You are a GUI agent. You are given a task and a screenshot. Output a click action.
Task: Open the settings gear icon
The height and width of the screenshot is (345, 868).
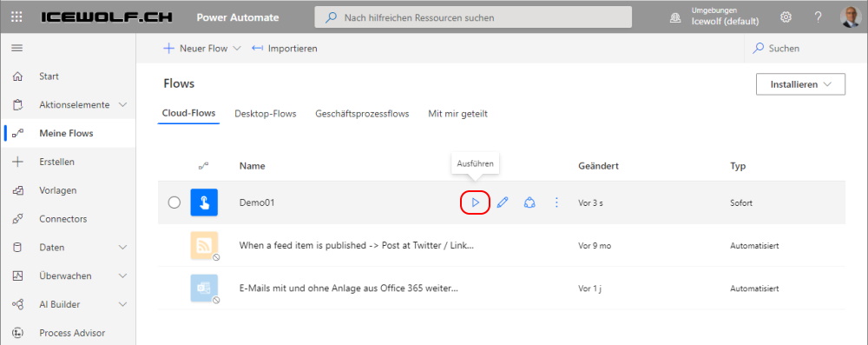786,17
